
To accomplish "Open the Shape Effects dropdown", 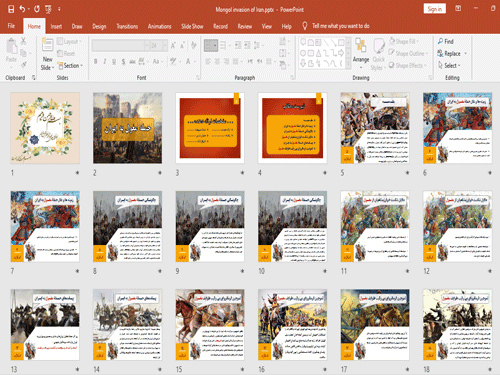I will [407, 65].
